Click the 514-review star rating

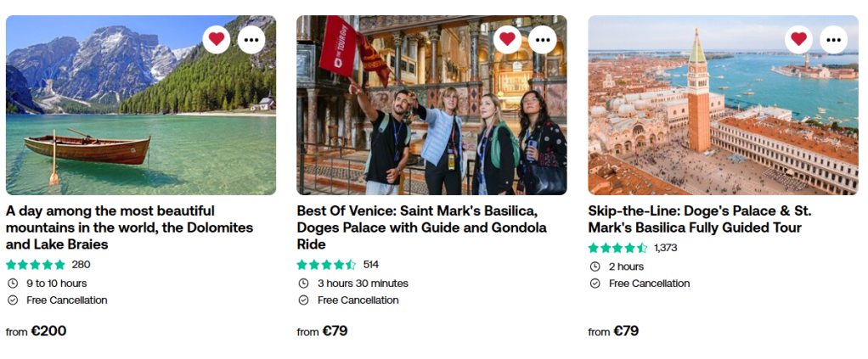point(326,265)
